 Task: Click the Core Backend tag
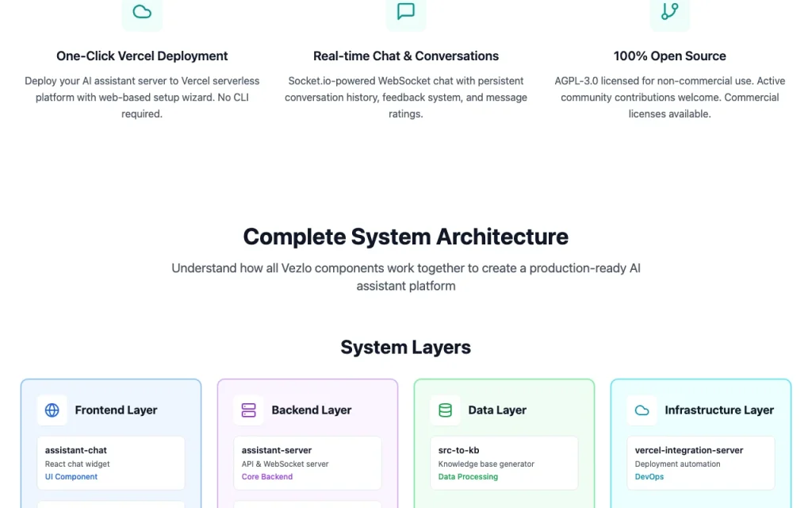267,477
